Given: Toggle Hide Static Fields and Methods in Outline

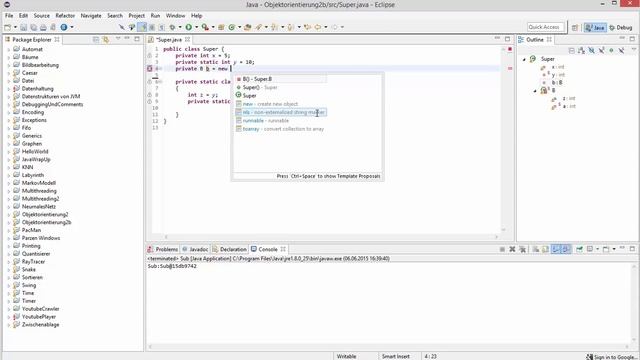Looking at the screenshot, I should click(601, 50).
